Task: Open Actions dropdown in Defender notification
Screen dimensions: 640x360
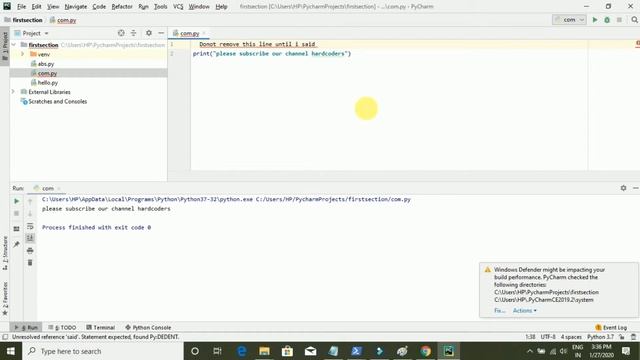Action: [524, 311]
